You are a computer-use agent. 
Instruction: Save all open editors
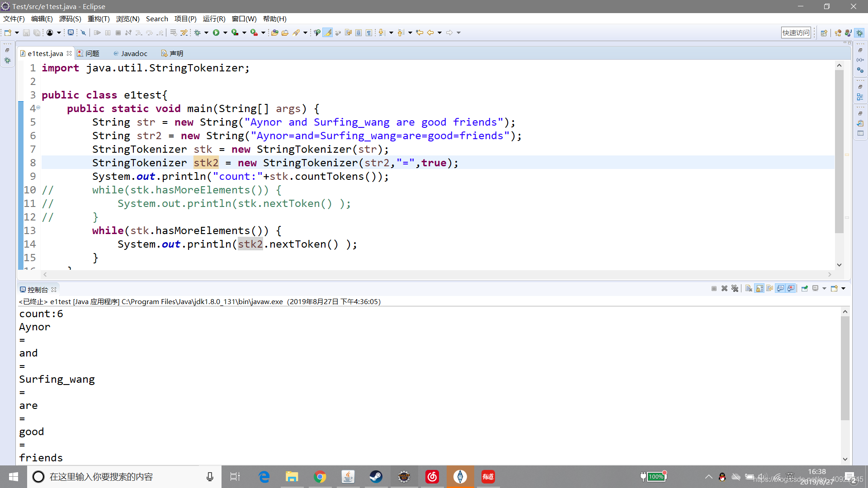coord(37,33)
